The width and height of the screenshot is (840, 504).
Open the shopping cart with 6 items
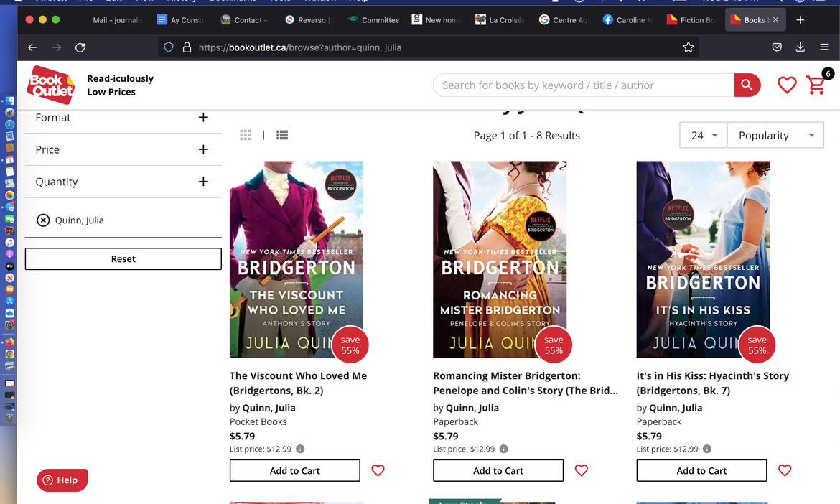click(x=816, y=85)
